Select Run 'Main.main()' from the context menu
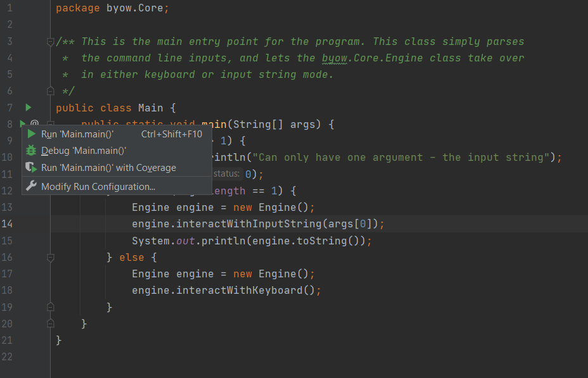 point(76,134)
